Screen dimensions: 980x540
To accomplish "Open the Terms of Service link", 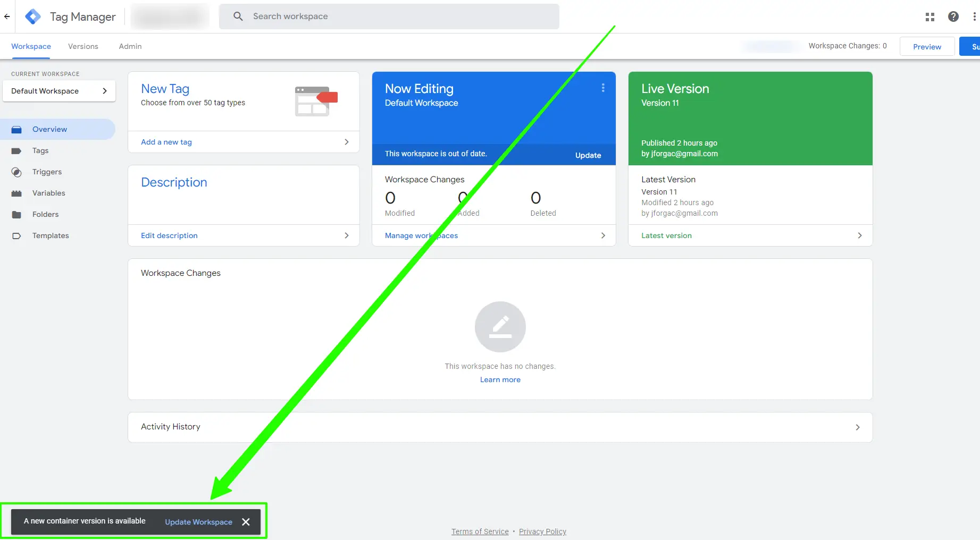I will (480, 531).
